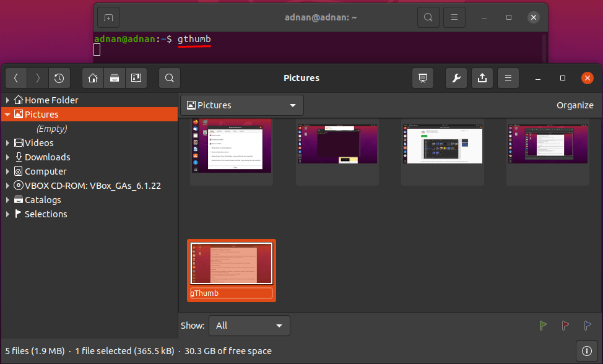This screenshot has height=364, width=603.
Task: Expand the Videos tree node
Action: pos(7,142)
